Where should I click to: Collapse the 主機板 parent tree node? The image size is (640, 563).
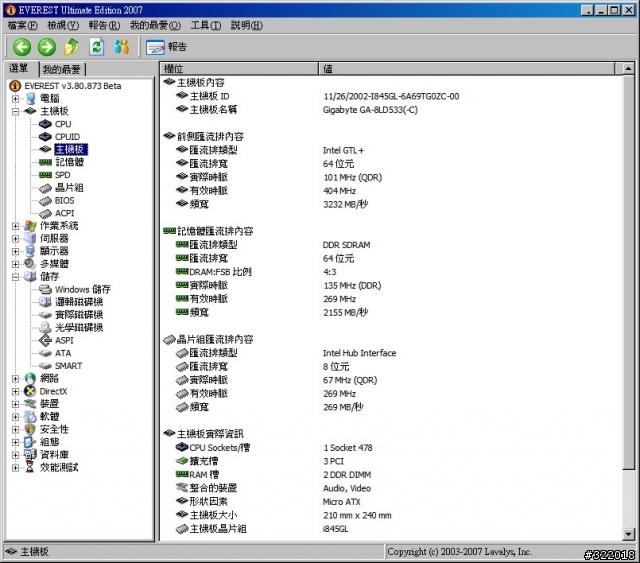(x=16, y=111)
